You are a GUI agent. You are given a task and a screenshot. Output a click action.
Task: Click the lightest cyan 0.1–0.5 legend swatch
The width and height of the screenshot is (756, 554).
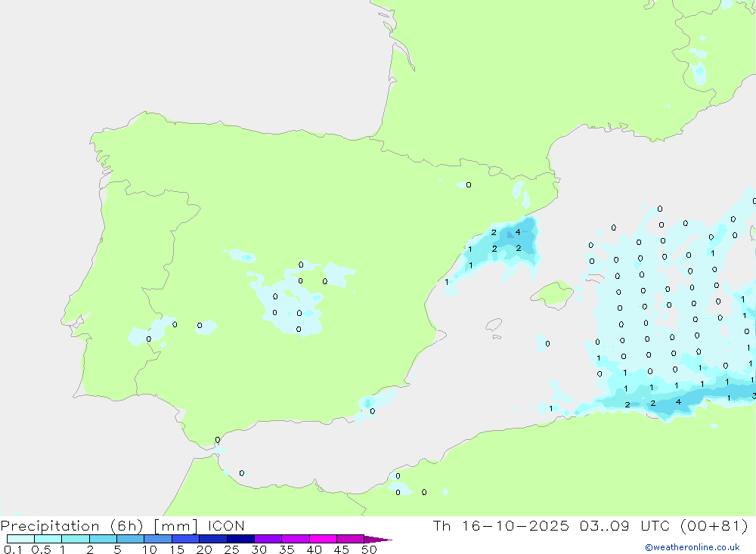(x=20, y=539)
